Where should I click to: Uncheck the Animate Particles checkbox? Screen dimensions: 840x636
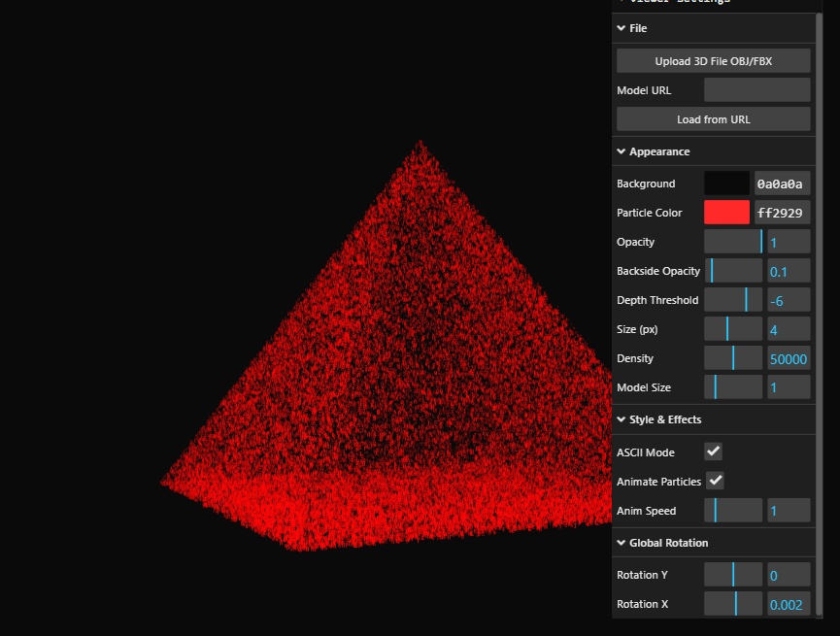(x=715, y=481)
